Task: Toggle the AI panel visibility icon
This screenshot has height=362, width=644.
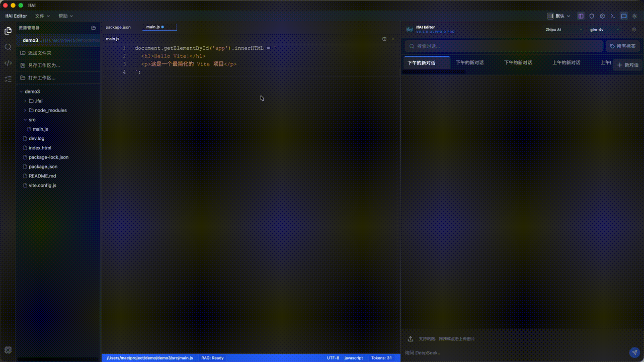Action: 624,16
